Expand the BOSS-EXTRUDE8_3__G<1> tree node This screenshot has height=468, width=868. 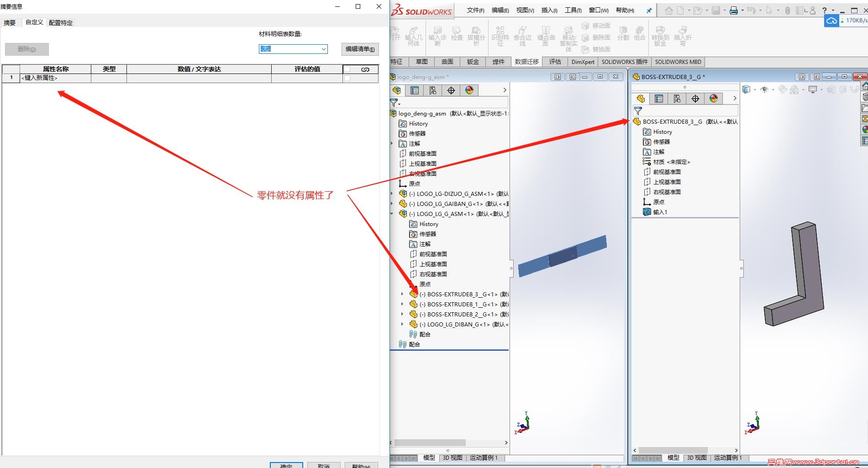tap(402, 294)
